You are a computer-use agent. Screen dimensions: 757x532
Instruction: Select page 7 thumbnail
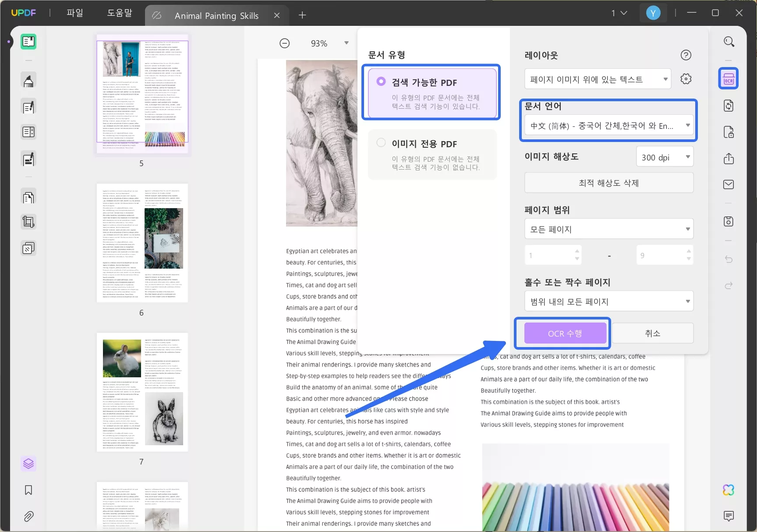[142, 392]
